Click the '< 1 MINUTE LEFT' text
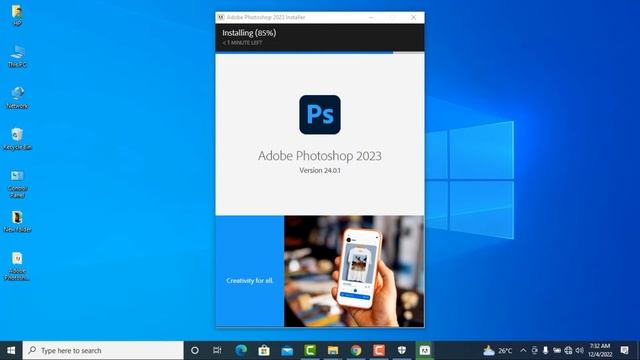The height and width of the screenshot is (360, 640). pyautogui.click(x=242, y=43)
